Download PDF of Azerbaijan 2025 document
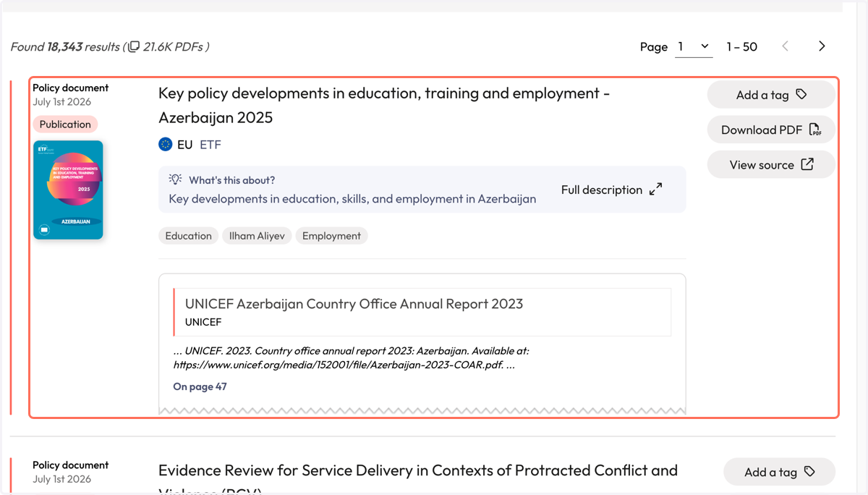 pos(771,130)
